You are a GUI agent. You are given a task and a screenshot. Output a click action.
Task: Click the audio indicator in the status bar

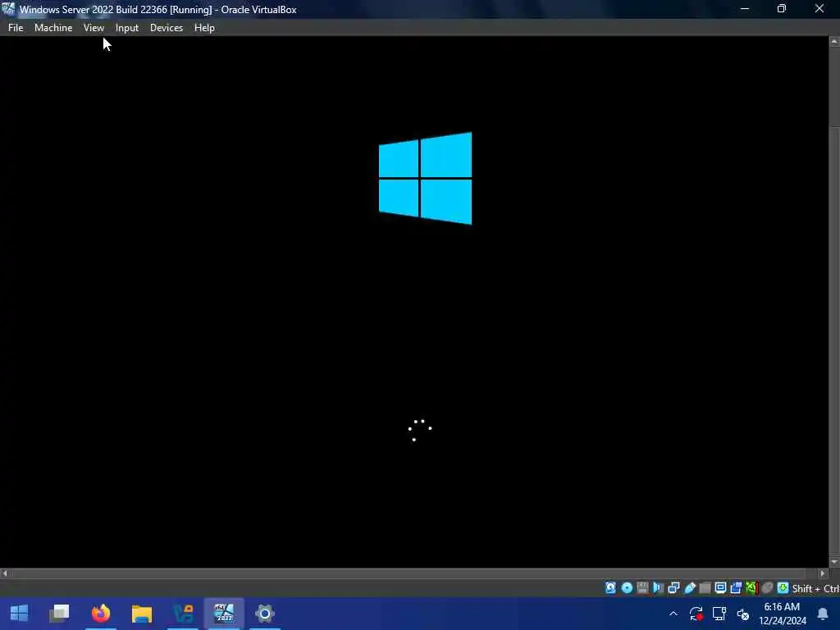(658, 587)
